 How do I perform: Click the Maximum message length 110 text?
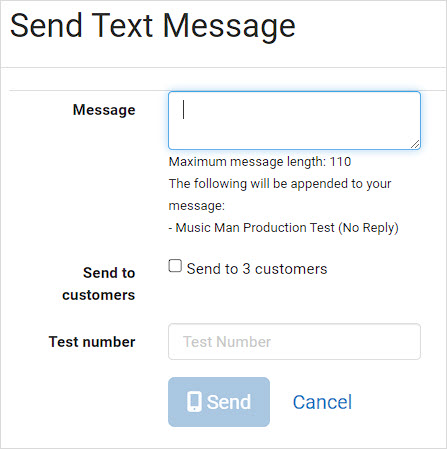pyautogui.click(x=260, y=162)
